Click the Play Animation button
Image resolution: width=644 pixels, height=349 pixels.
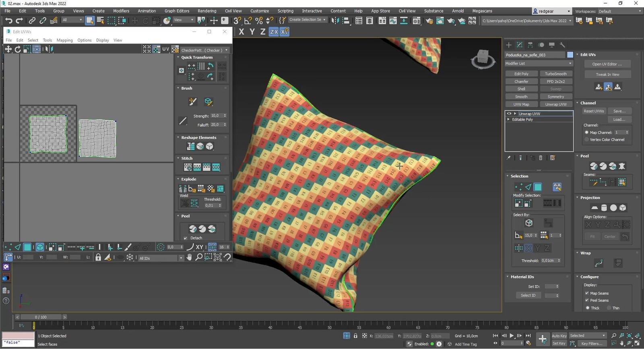pos(512,336)
